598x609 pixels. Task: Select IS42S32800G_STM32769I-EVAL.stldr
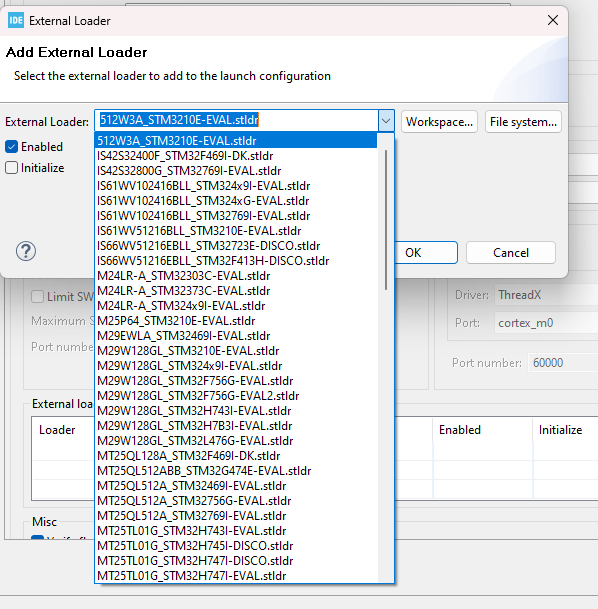tap(236, 171)
